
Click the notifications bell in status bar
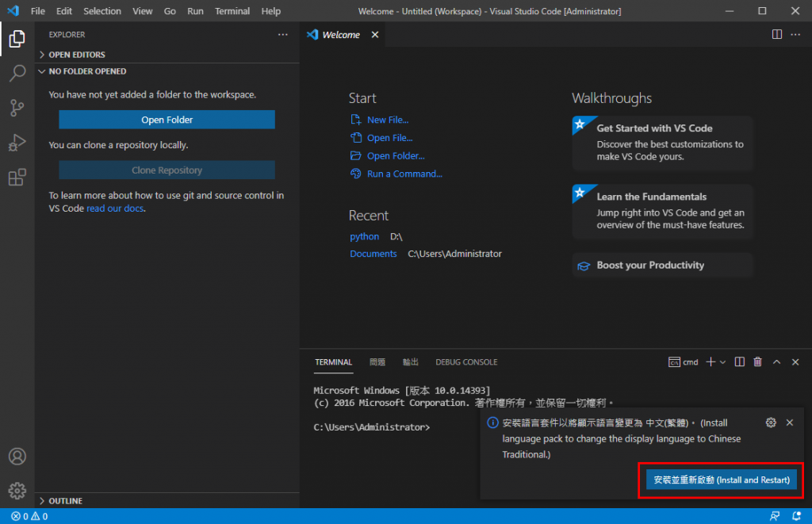click(796, 516)
